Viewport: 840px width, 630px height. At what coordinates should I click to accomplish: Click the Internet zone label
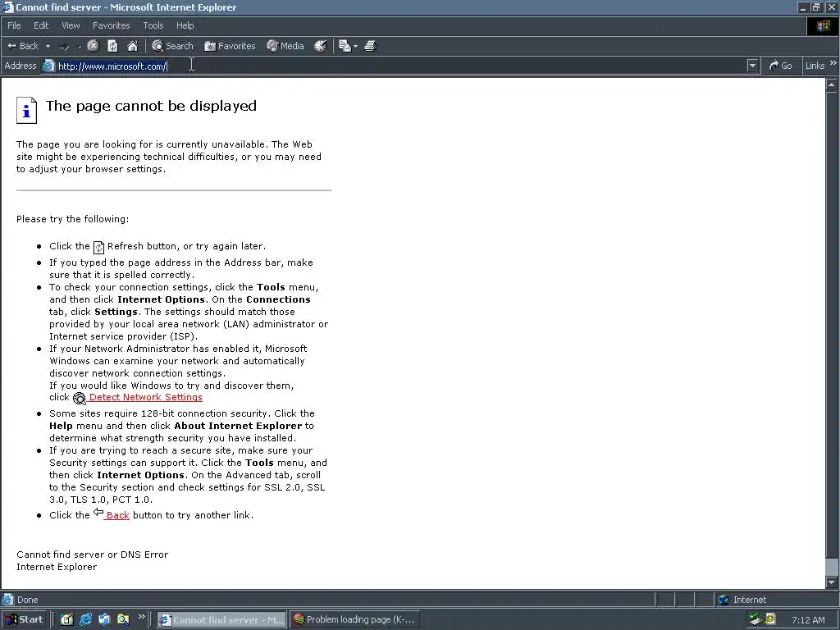pyautogui.click(x=750, y=600)
